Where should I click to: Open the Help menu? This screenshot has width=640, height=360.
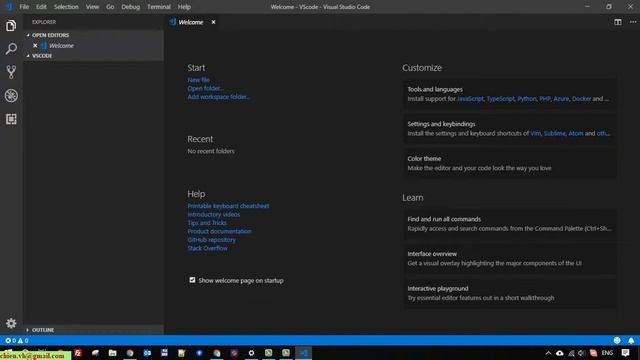click(x=184, y=7)
